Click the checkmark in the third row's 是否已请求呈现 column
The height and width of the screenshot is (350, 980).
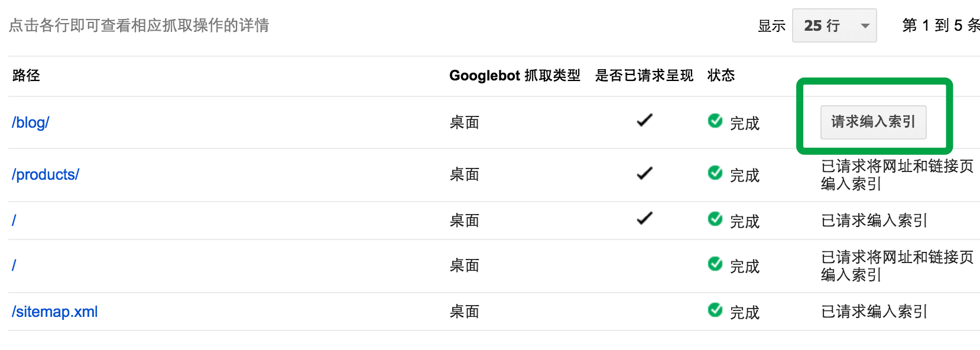point(644,218)
